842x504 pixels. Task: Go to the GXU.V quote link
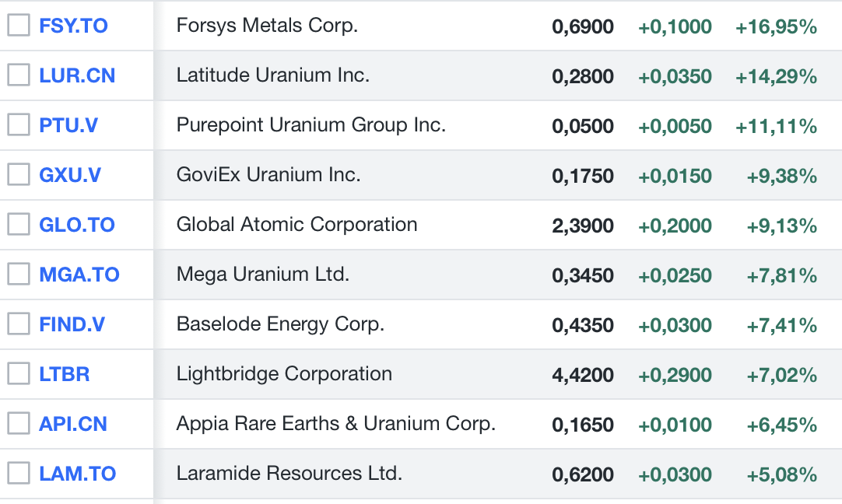70,175
